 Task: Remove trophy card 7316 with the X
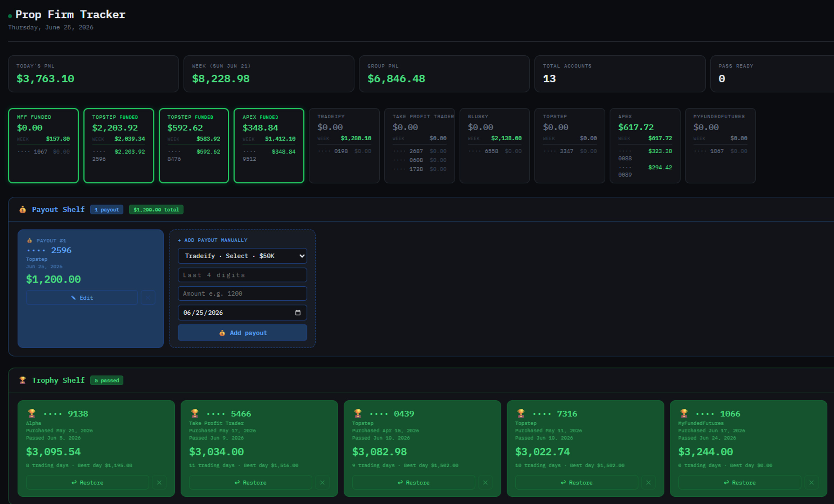(648, 482)
